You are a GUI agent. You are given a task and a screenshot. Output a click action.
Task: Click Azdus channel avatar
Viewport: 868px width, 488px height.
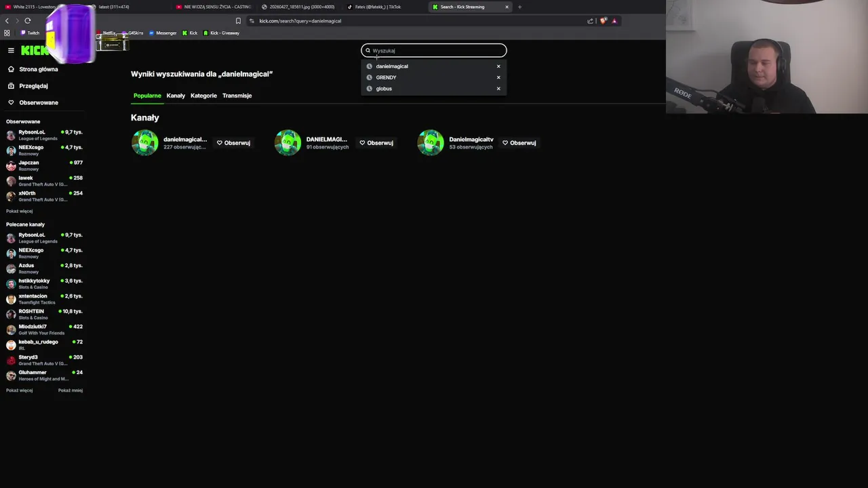point(11,268)
